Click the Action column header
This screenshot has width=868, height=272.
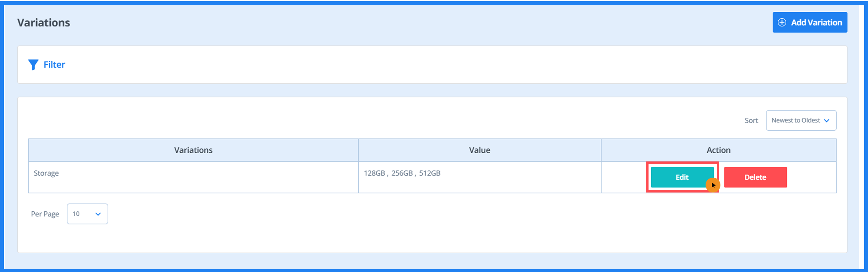pyautogui.click(x=718, y=150)
